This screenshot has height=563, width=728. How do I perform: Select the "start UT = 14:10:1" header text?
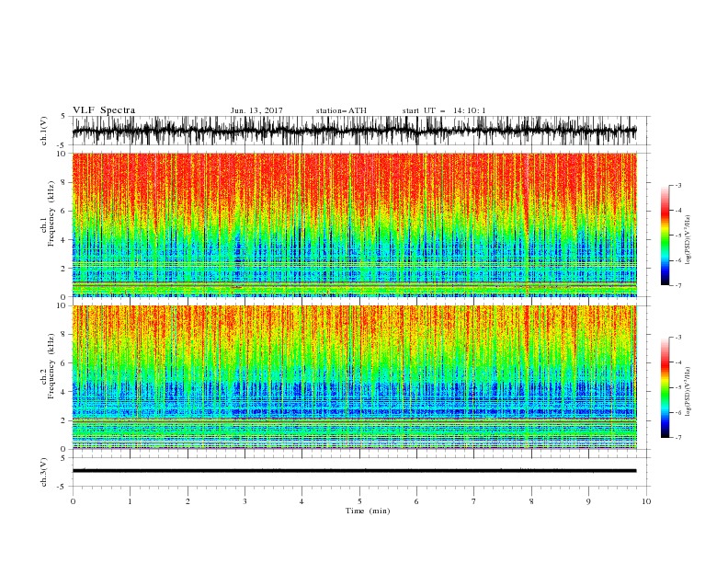444,110
